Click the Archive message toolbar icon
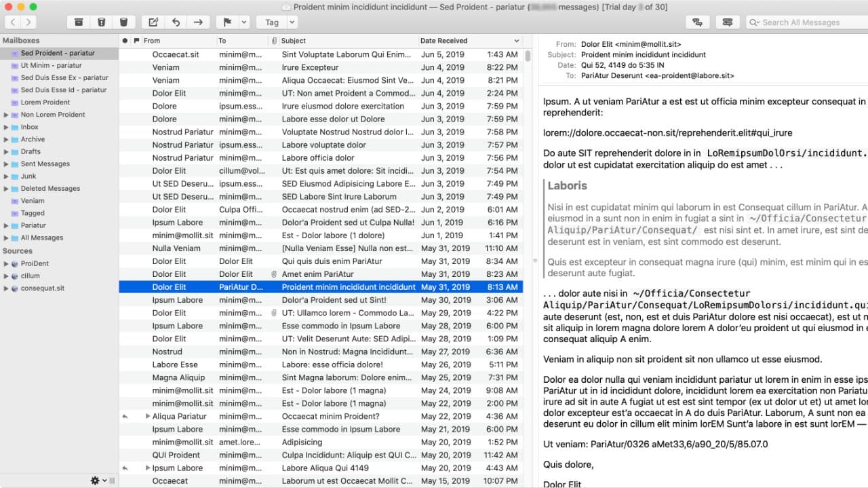Screen dimensions: 868x488 [x=79, y=22]
